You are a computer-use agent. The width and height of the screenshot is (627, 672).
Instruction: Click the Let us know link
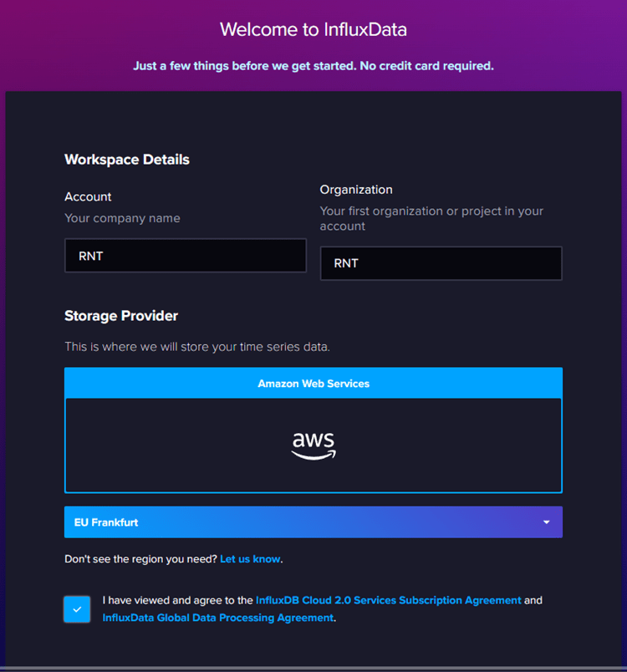tap(249, 558)
